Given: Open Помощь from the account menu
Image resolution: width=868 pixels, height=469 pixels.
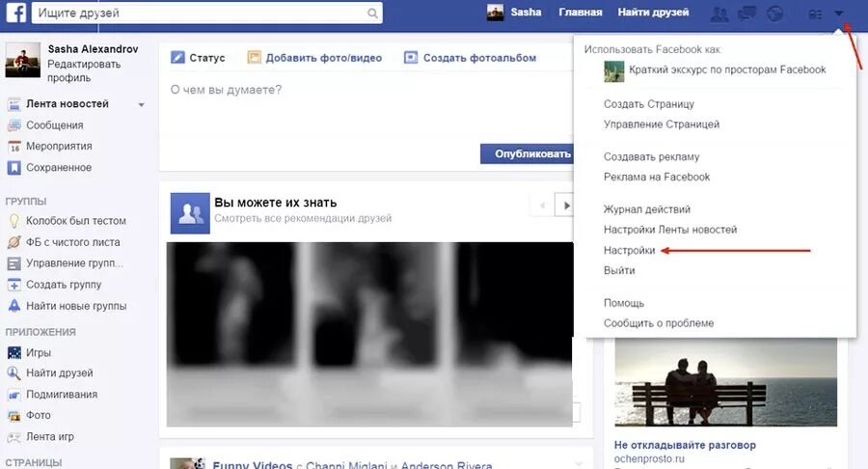Looking at the screenshot, I should click(624, 303).
